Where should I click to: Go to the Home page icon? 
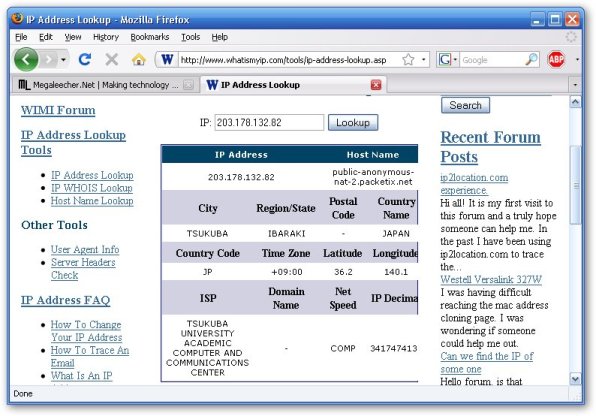point(139,59)
